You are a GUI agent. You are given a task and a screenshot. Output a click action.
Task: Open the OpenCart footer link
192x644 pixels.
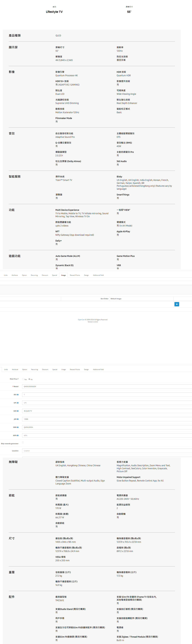(x=81, y=320)
